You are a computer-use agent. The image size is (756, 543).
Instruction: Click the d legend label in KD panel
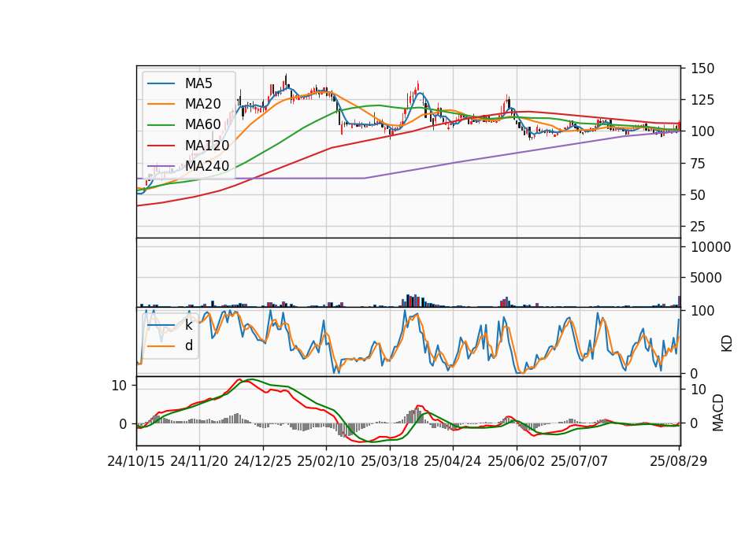point(189,345)
